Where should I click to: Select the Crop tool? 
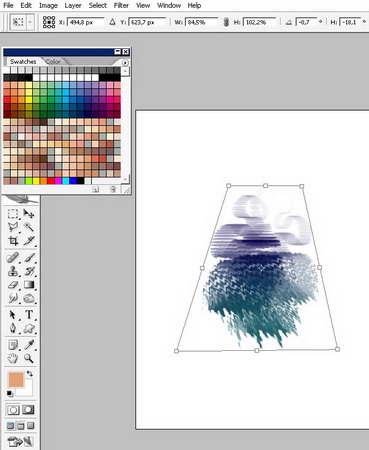[13, 241]
